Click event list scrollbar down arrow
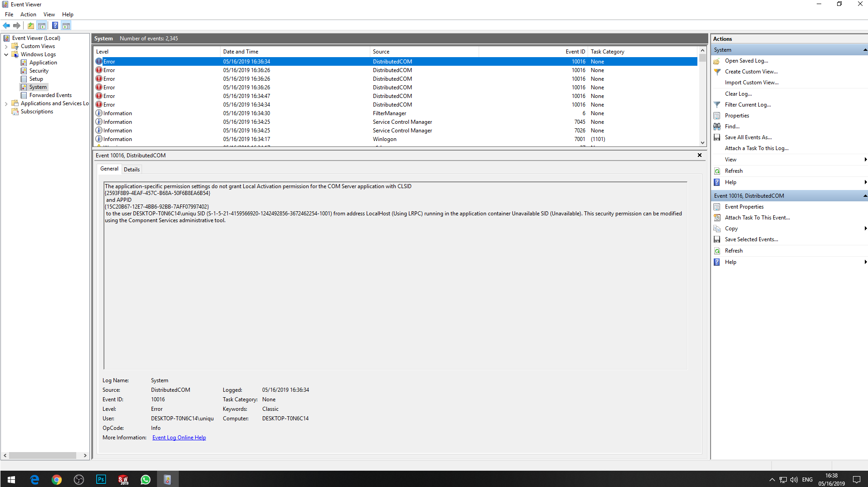868x487 pixels. click(702, 142)
